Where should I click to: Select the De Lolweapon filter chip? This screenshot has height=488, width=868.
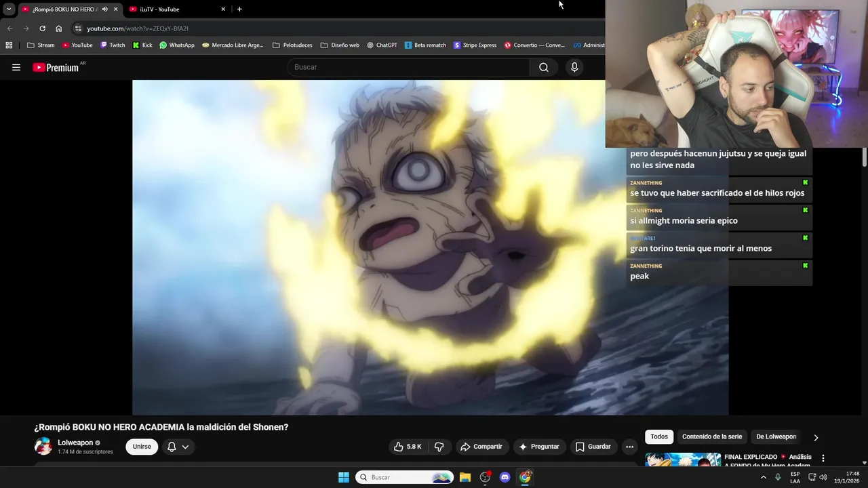coord(776,436)
